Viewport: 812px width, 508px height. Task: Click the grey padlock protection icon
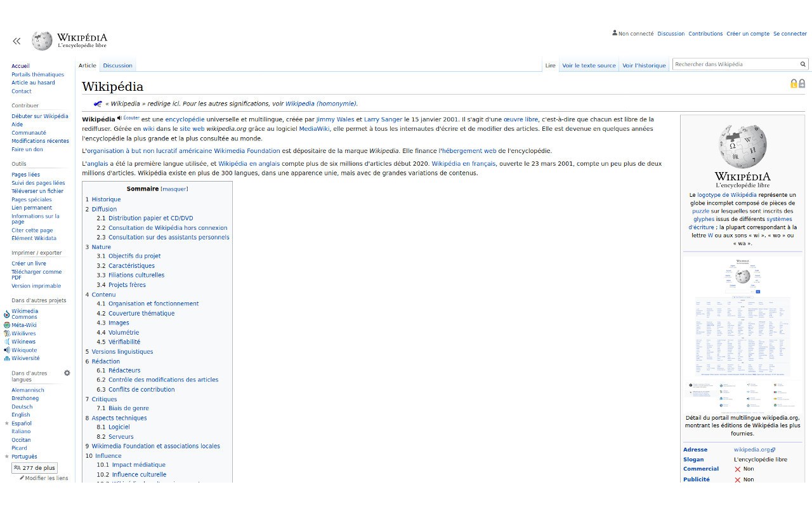[x=802, y=84]
